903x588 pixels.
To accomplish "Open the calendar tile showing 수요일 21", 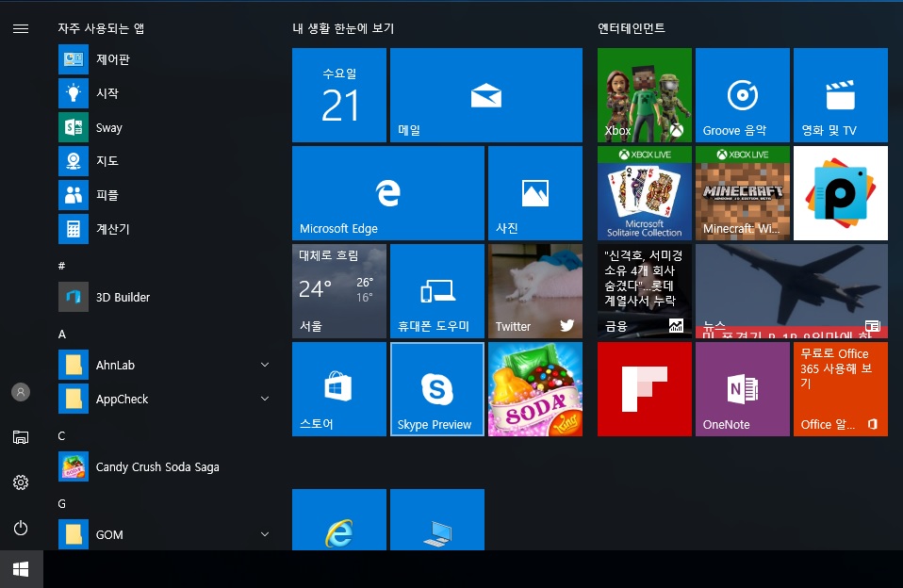I will pyautogui.click(x=339, y=95).
